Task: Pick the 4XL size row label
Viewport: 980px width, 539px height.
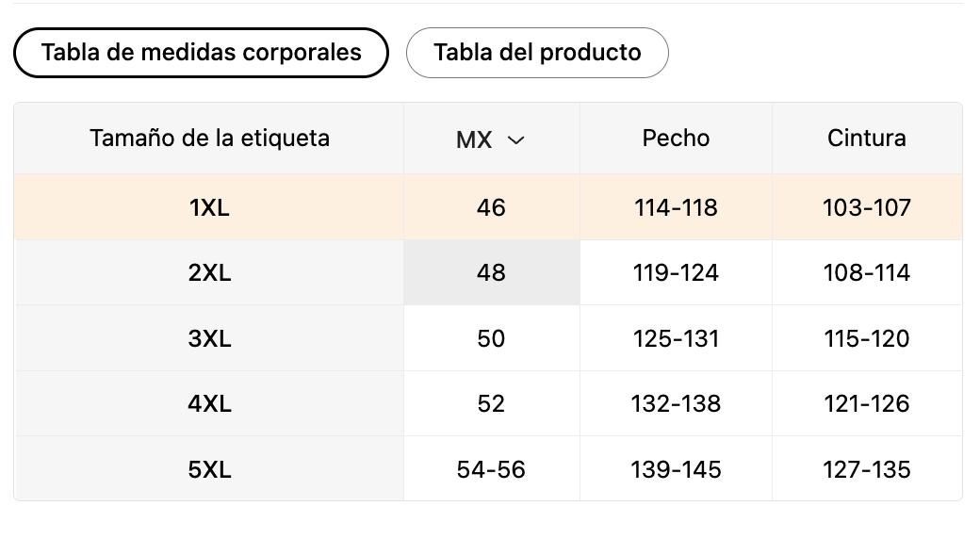Action: coord(209,404)
